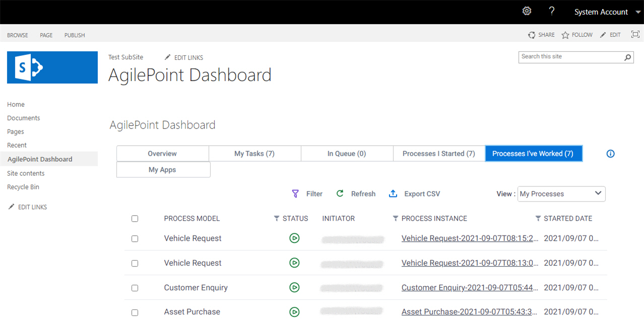
Task: Open the Browse ribbon tab
Action: point(18,35)
